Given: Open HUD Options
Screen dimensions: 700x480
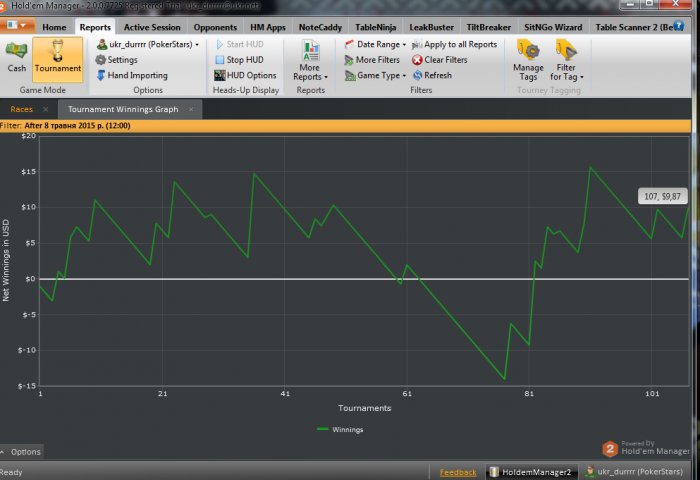Looking at the screenshot, I should (x=245, y=75).
